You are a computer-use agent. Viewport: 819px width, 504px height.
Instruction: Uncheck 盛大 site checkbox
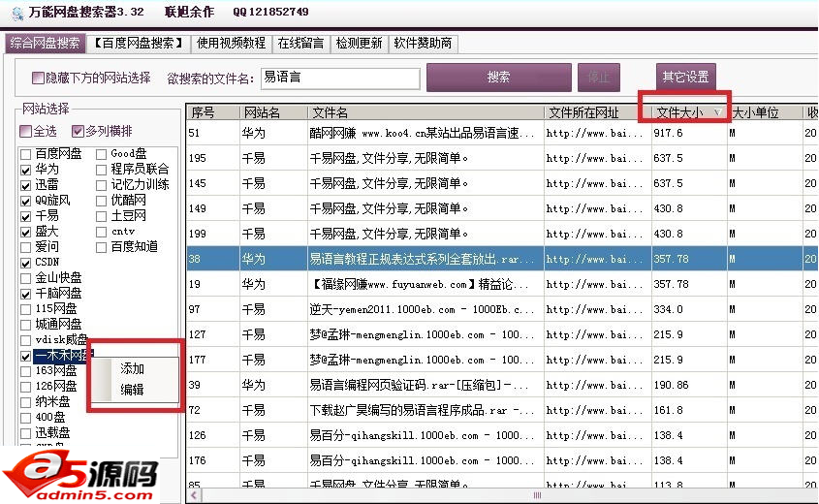coord(25,232)
